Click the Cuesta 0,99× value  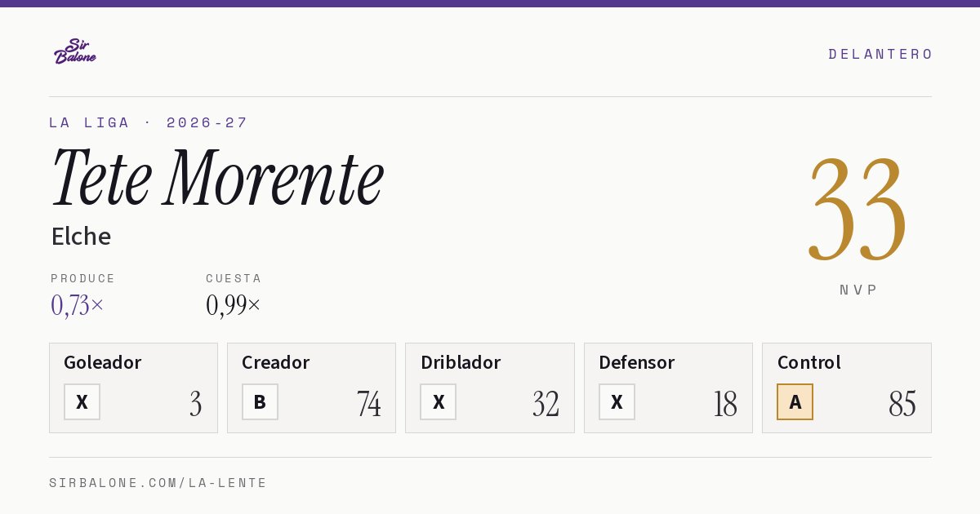coord(234,305)
